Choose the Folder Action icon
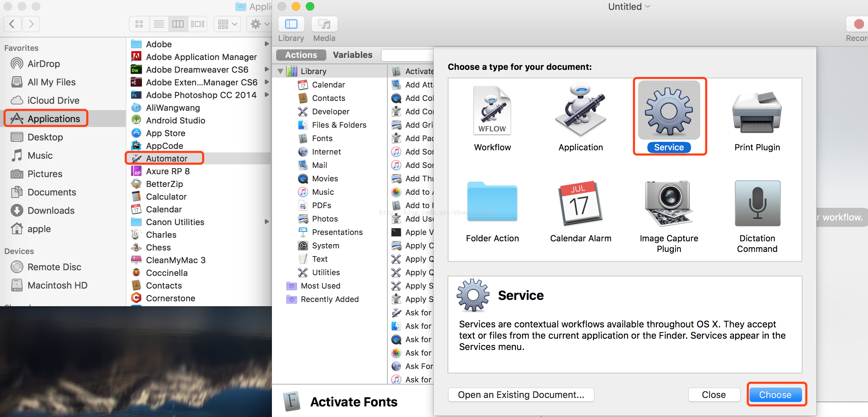 coord(492,202)
